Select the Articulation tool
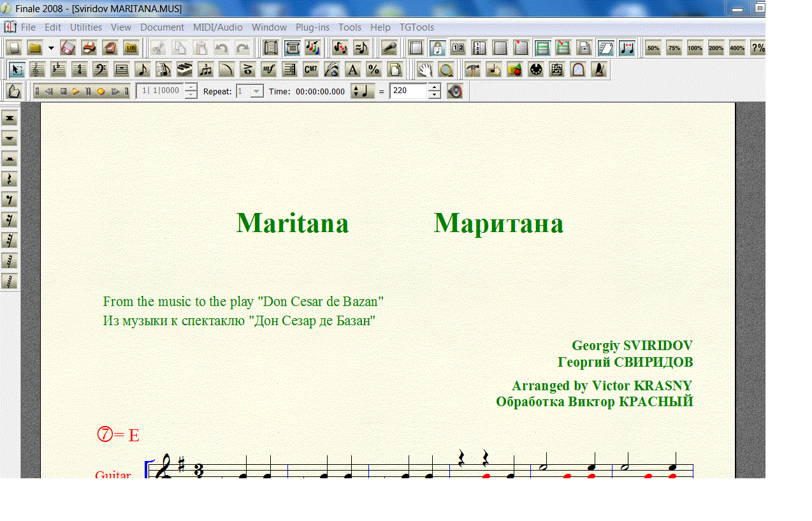This screenshot has width=812, height=521. coord(247,70)
